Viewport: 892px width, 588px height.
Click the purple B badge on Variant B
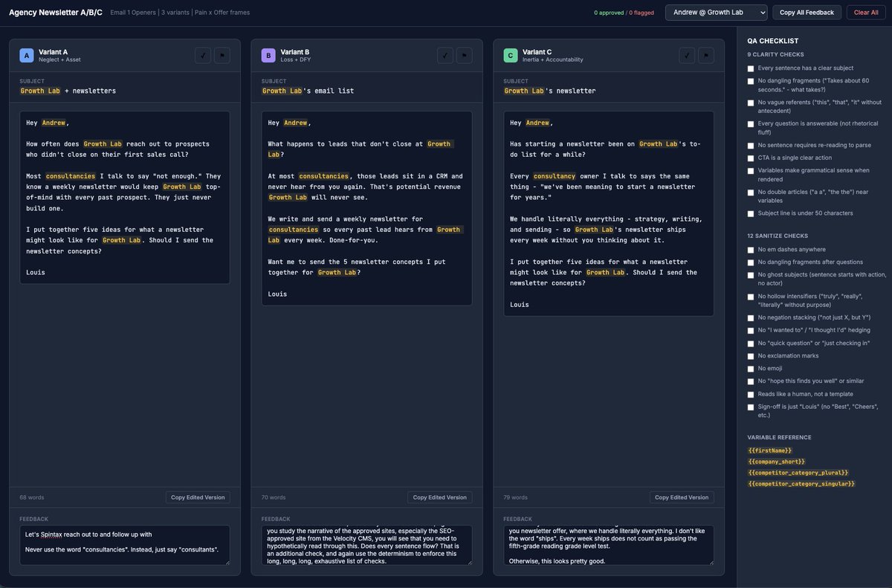coord(268,56)
